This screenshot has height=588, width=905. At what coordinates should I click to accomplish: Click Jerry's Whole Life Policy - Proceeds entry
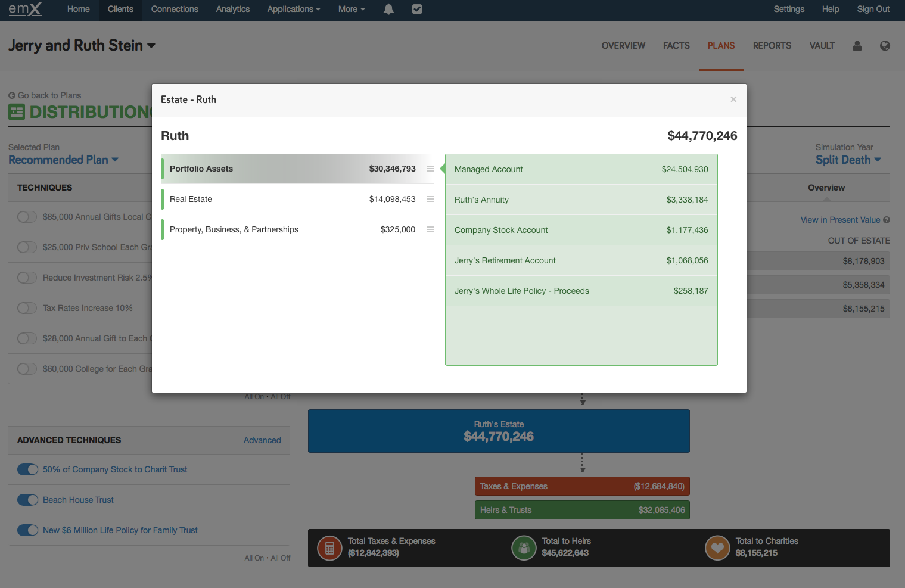point(581,291)
